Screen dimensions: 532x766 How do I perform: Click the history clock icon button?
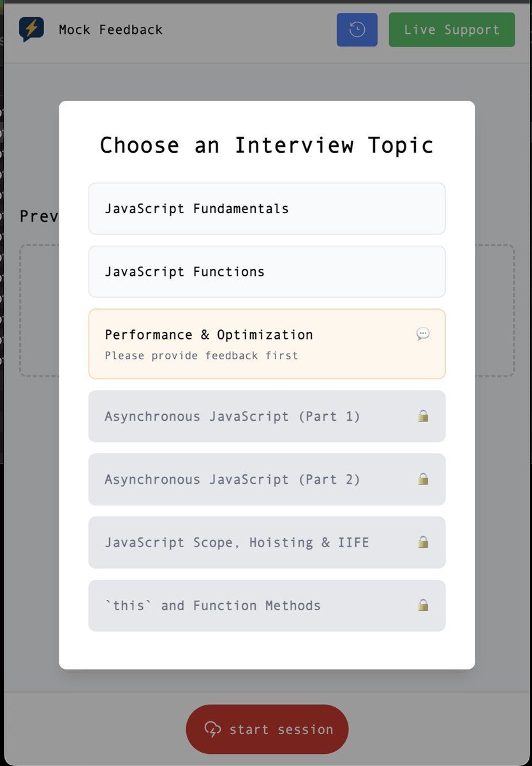coord(357,29)
